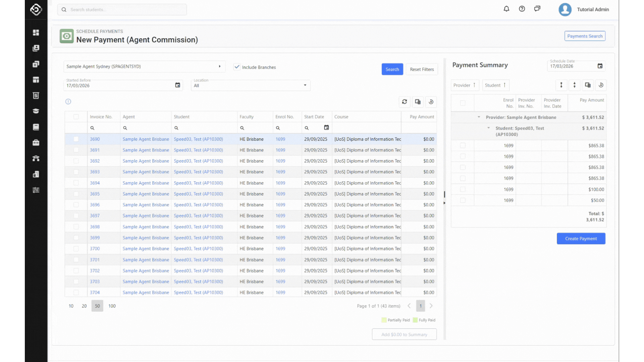Open the chat messages icon
The image size is (644, 362).
537,9
